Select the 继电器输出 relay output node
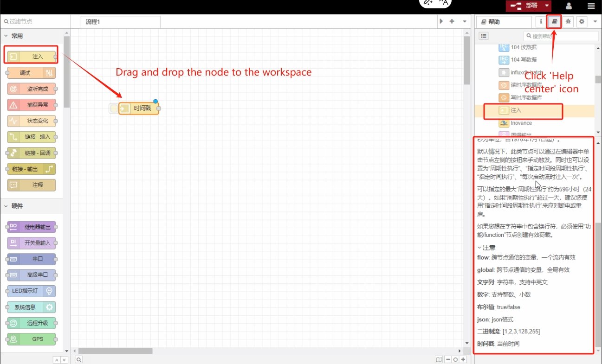Screen dimensions: 602x364 click(32, 227)
